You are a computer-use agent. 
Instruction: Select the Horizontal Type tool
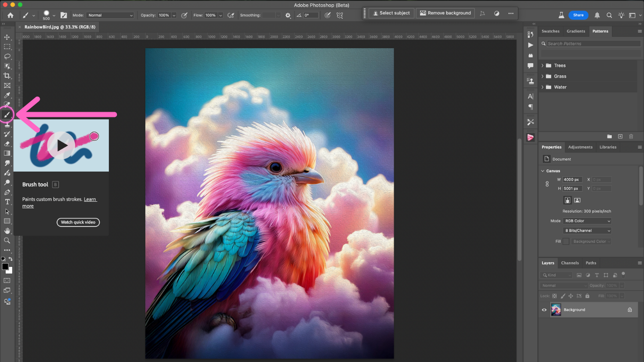tap(7, 202)
